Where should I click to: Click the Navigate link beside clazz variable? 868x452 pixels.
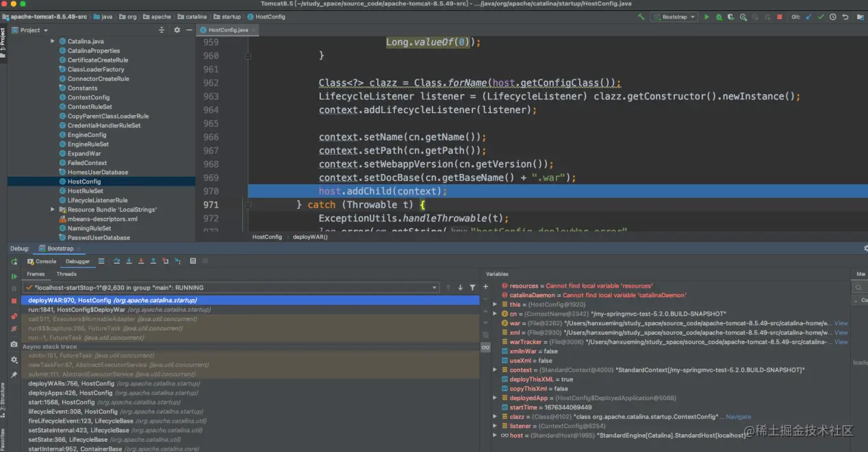(738, 416)
